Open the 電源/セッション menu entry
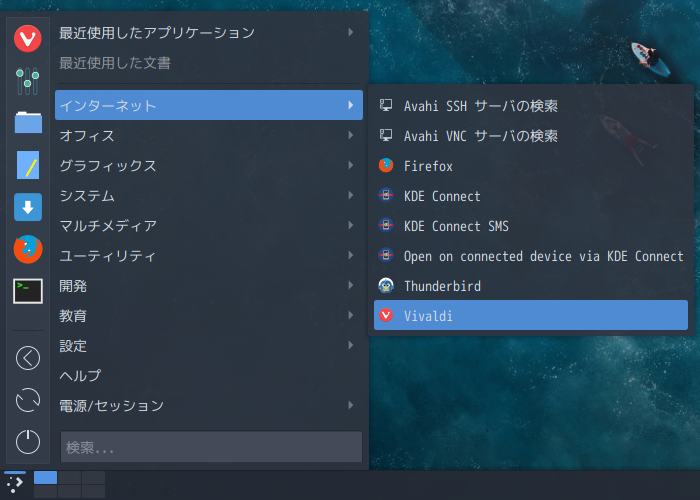Screen dimensions: 700x500 (x=209, y=405)
